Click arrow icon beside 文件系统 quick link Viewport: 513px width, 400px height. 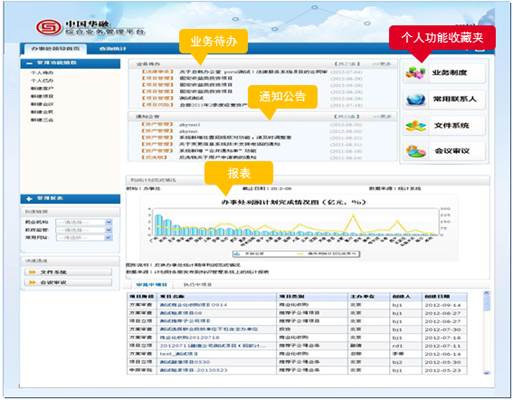point(32,272)
